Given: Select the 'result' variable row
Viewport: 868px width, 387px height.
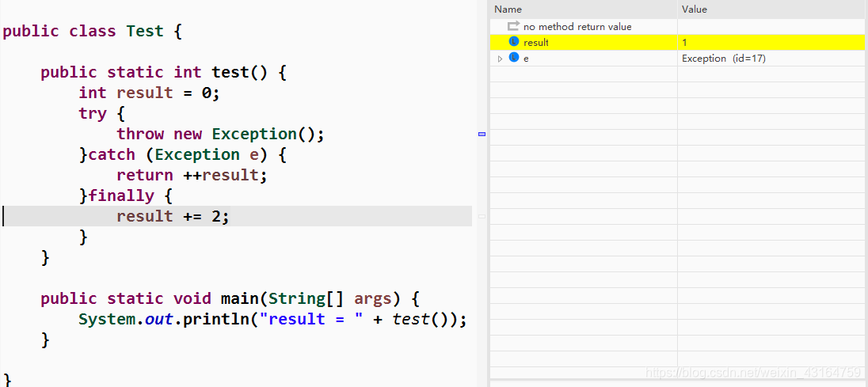Looking at the screenshot, I should (679, 43).
